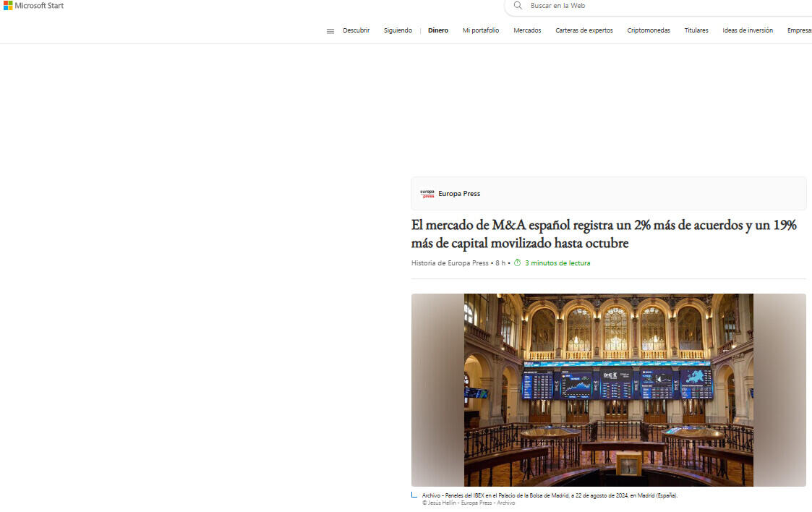Click the search magnifier icon
This screenshot has height=512, width=812.
[518, 6]
